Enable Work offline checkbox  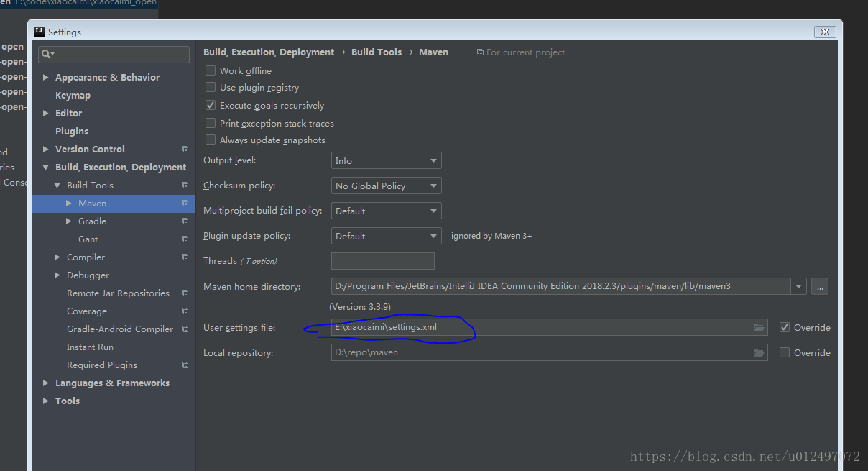click(211, 70)
